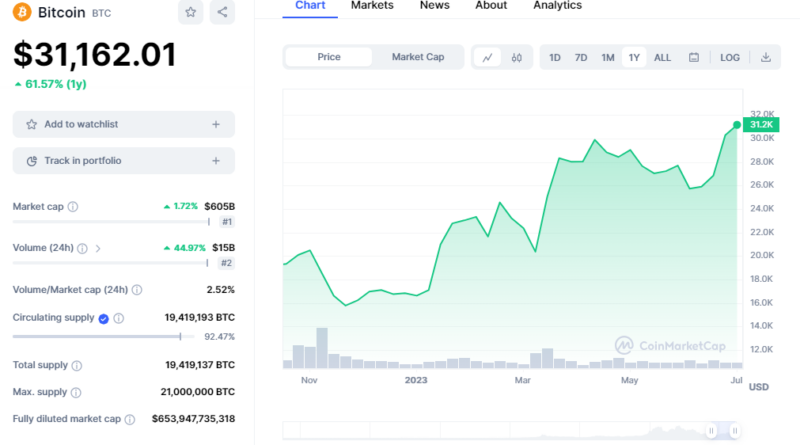Viewport: 800px width, 445px height.
Task: Click the share icon next to Bitcoin
Action: tap(222, 13)
